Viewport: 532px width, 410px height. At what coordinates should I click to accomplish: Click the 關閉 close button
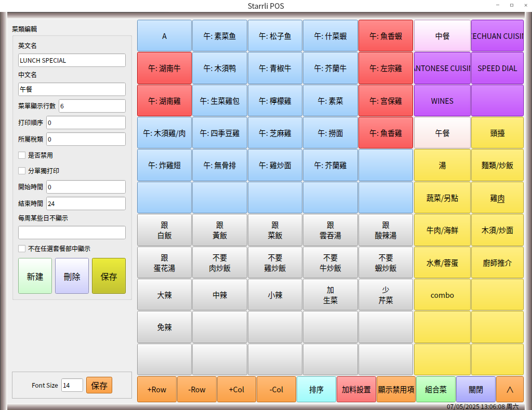[x=476, y=389]
